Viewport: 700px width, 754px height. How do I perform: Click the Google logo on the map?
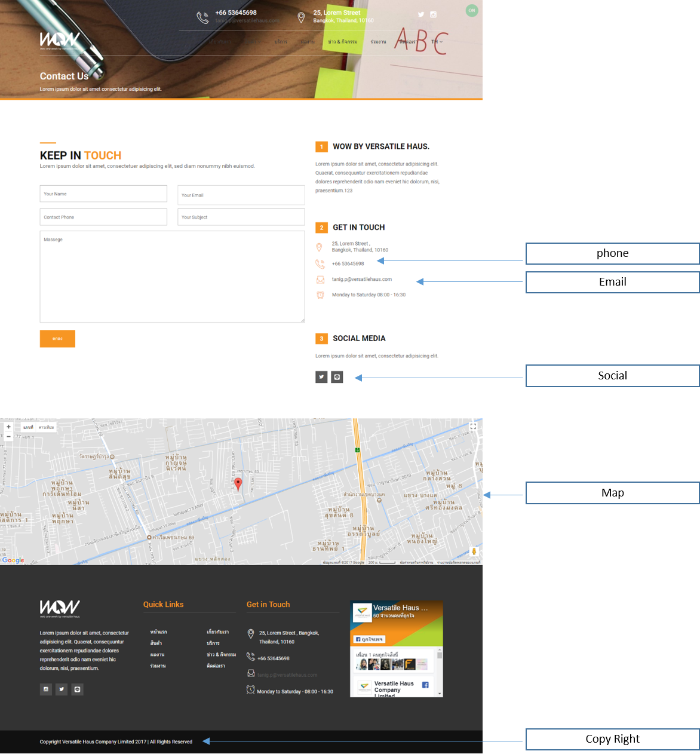point(13,560)
